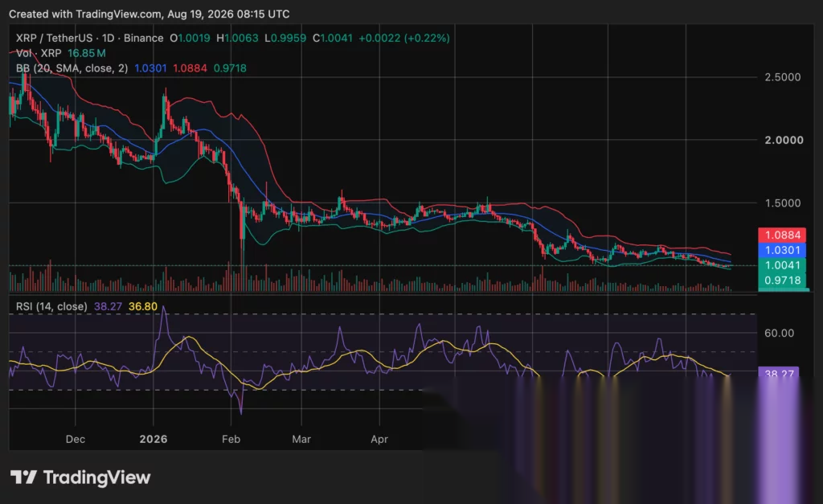Select the blue BB basis value 1.0301
The height and width of the screenshot is (504, 823).
click(150, 68)
